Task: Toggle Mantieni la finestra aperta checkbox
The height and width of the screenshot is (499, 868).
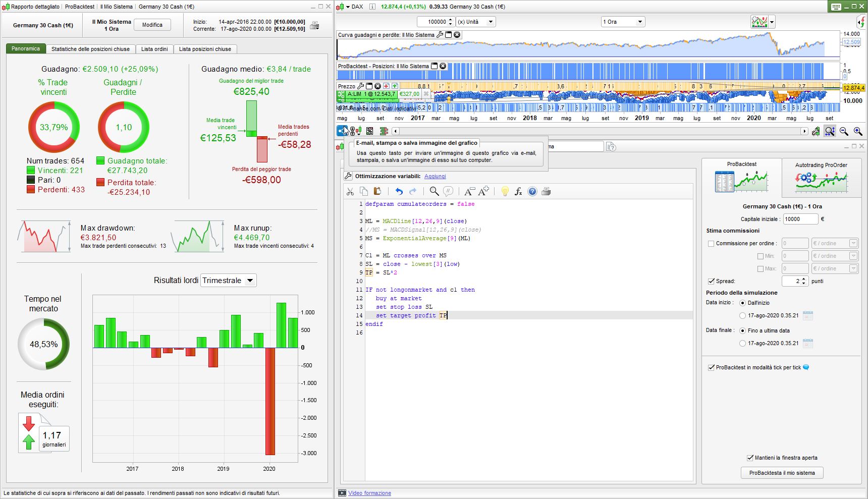Action: pos(750,458)
